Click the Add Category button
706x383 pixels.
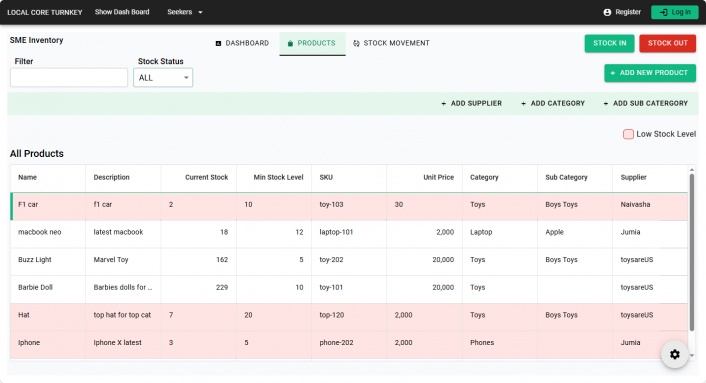click(x=553, y=104)
